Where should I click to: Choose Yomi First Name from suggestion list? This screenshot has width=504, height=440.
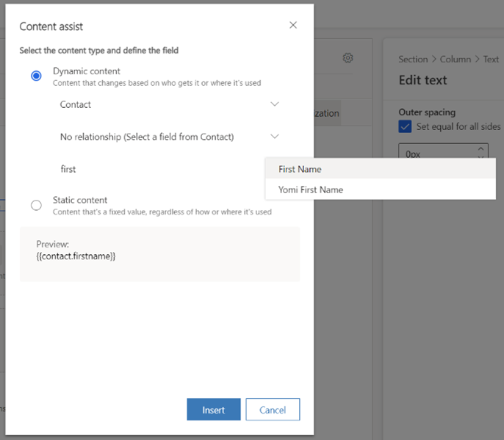tap(381, 190)
